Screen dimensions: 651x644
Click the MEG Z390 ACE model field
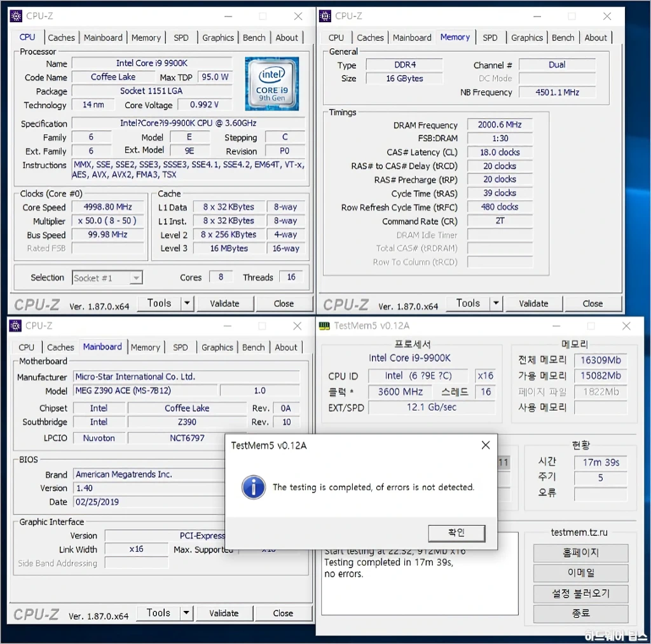pos(145,390)
